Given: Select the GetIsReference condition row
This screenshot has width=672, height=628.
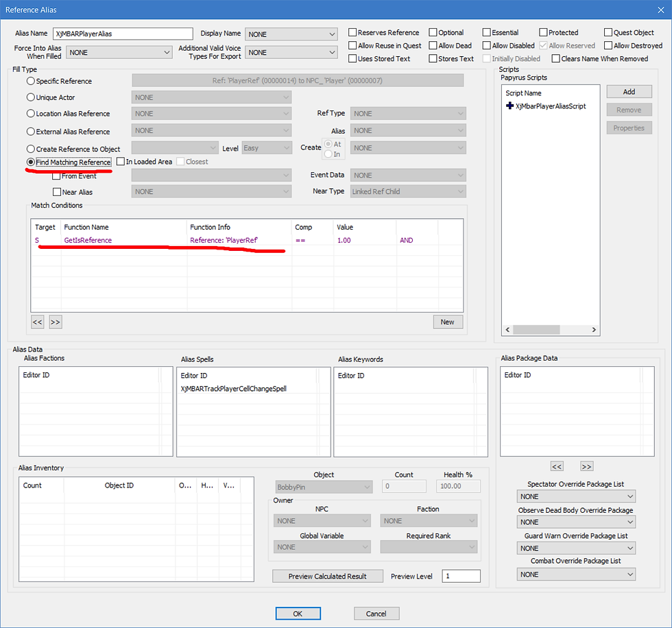Looking at the screenshot, I should click(x=247, y=241).
